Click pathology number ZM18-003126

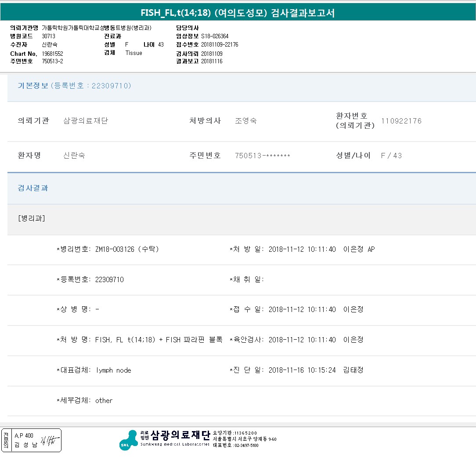tap(115, 250)
